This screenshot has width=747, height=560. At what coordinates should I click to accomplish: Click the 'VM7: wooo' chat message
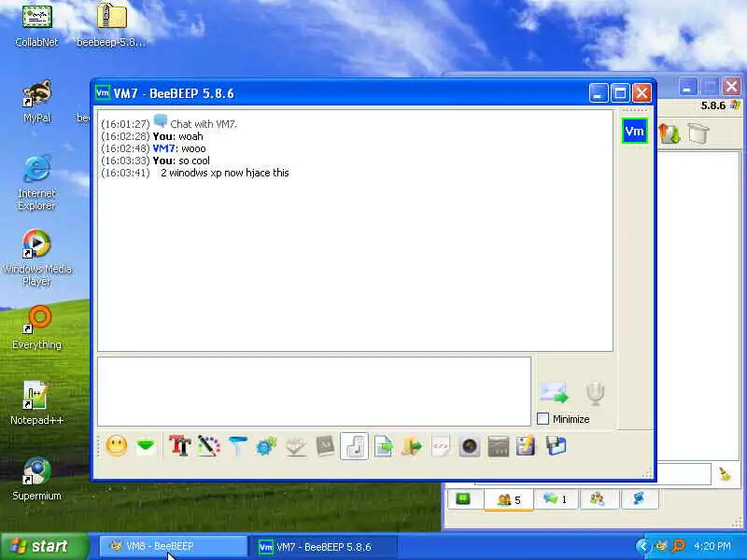[x=179, y=148]
